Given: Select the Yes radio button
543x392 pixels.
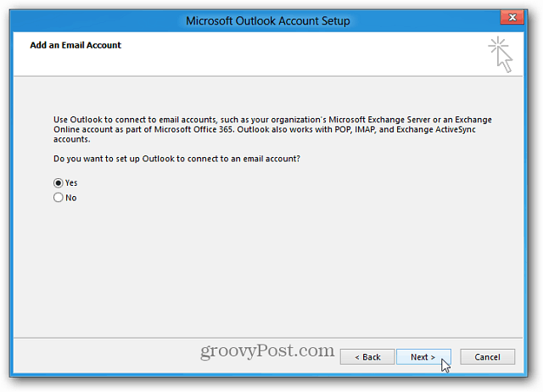Looking at the screenshot, I should coord(59,182).
